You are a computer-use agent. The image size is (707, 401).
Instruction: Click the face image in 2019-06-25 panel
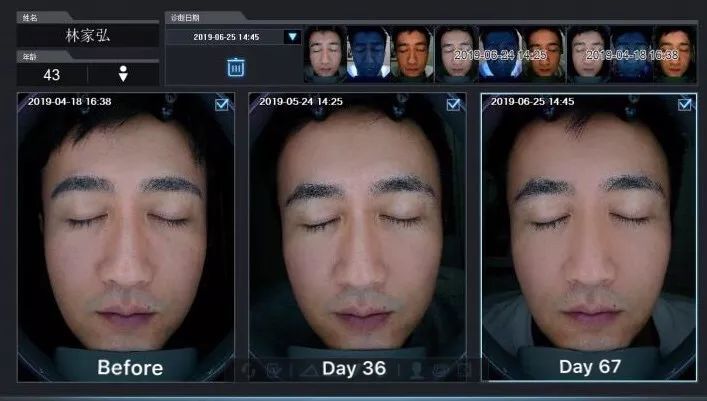[x=589, y=237]
